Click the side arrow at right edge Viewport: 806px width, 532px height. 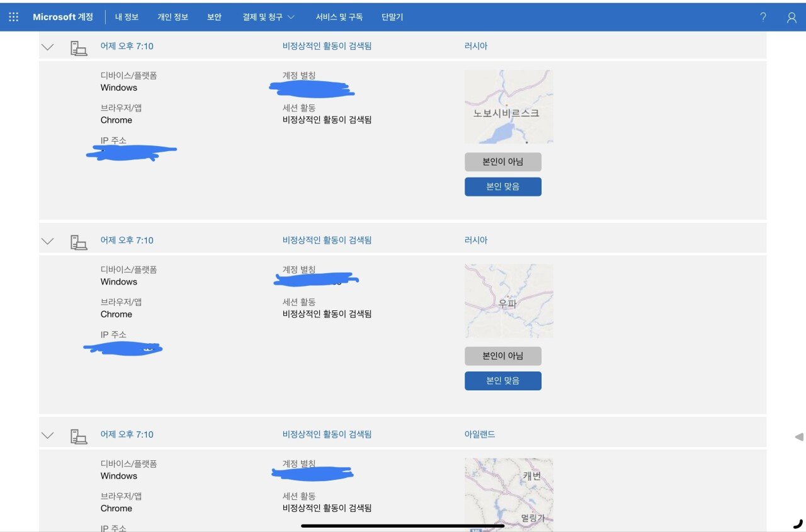coord(798,436)
